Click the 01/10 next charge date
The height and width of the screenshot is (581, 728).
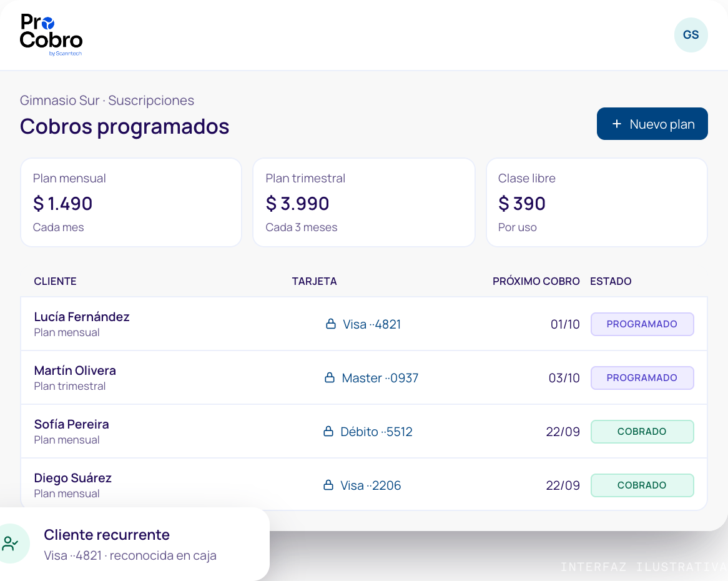click(x=565, y=324)
